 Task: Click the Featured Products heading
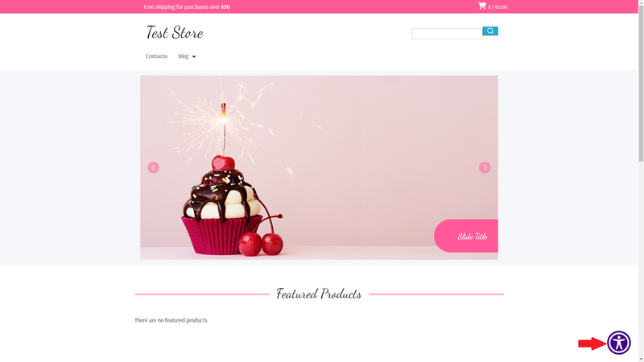pyautogui.click(x=319, y=294)
